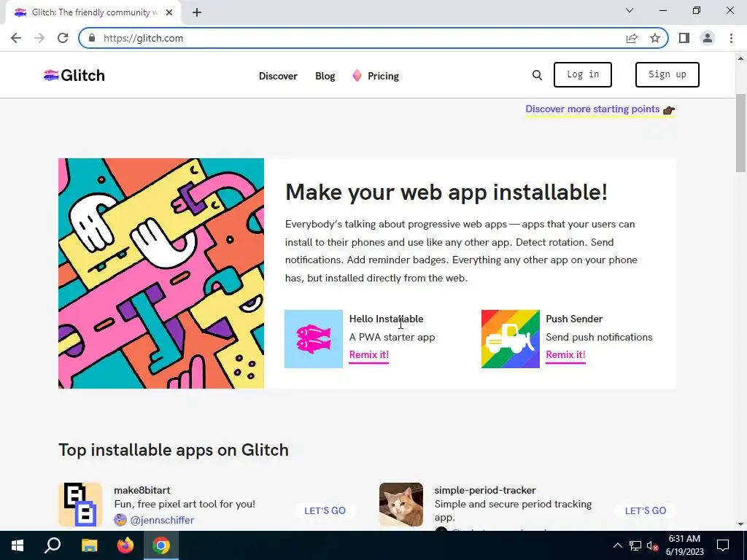Click the pink diamond Pricing icon
Screen dimensions: 747x560
[357, 75]
